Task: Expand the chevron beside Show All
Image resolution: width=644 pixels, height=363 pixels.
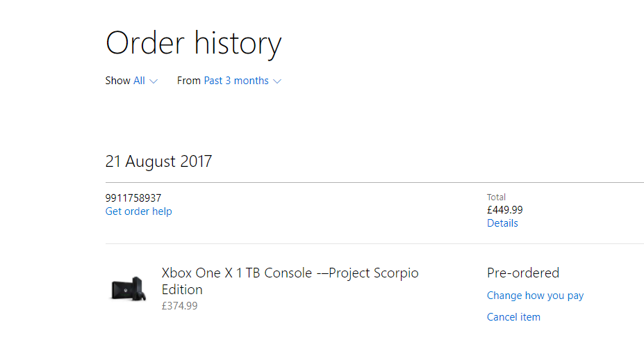Action: (x=154, y=81)
